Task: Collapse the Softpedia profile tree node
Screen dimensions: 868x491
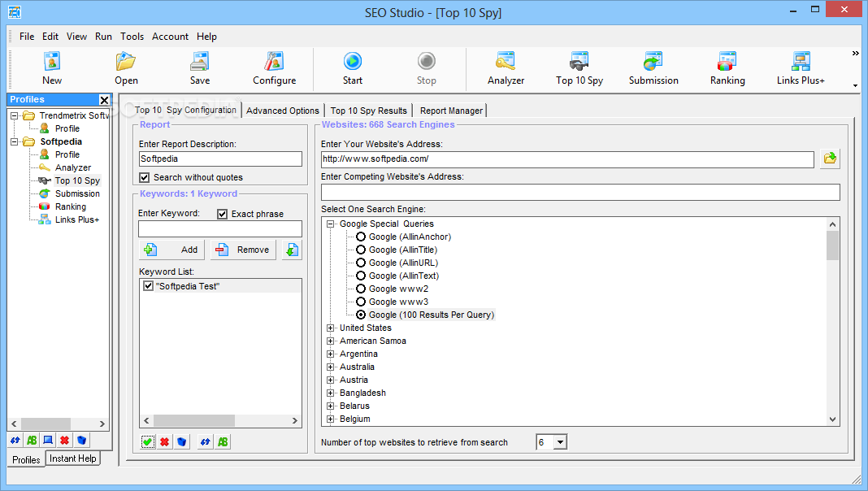Action: 15,141
